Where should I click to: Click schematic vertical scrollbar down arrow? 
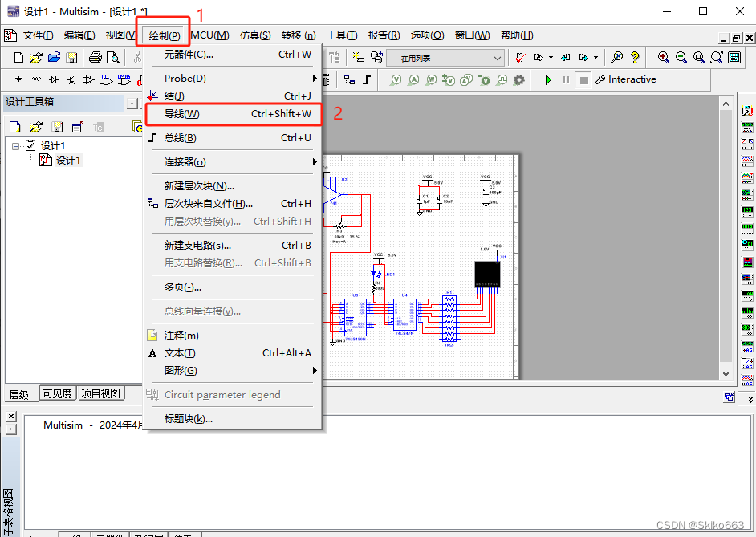[x=726, y=373]
